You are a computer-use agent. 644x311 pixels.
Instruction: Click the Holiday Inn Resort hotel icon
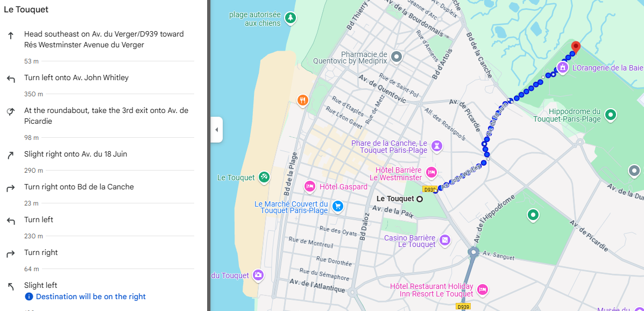click(483, 289)
